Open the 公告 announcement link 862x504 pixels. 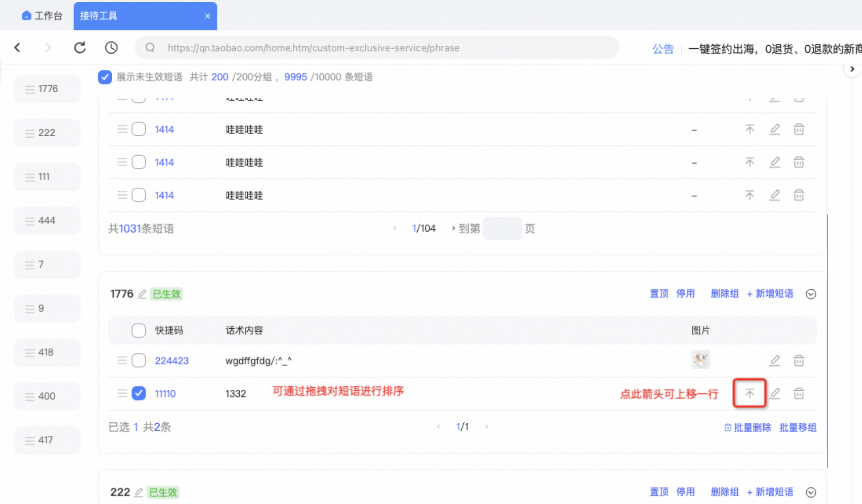[x=663, y=49]
